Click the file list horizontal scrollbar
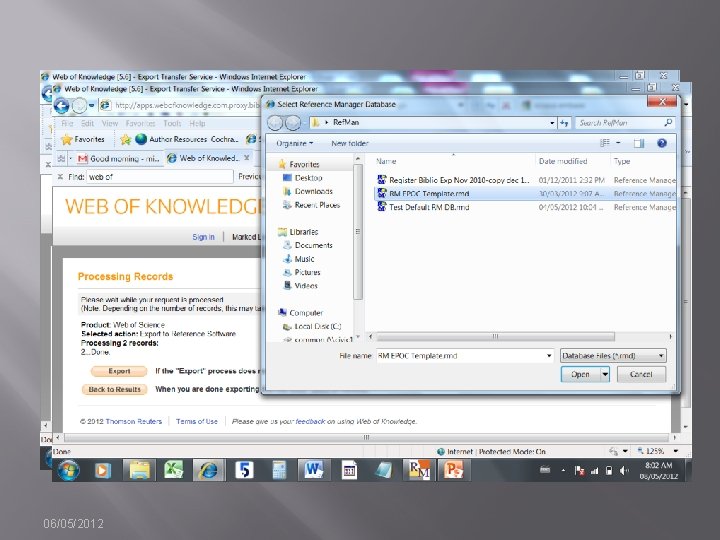The image size is (720, 540). (x=495, y=337)
